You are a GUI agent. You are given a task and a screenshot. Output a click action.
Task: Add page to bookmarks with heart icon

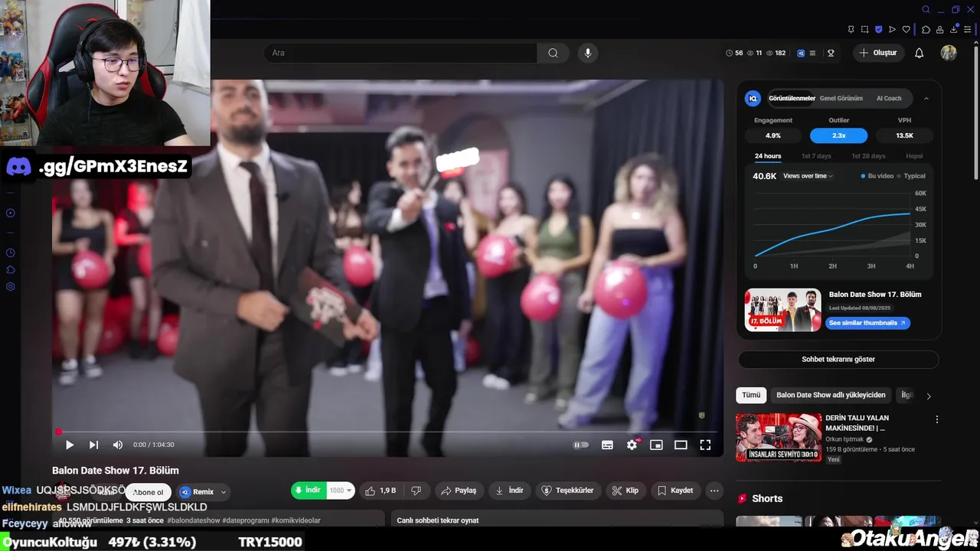(906, 29)
